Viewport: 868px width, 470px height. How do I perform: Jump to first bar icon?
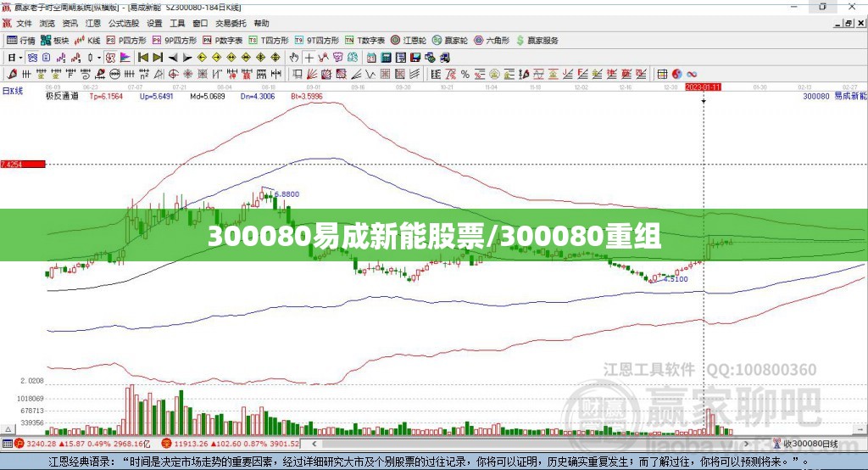pyautogui.click(x=142, y=58)
